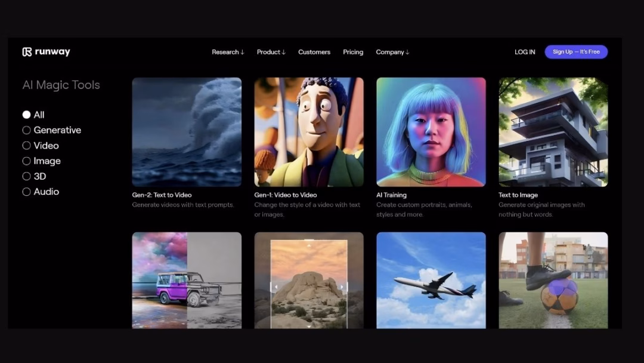Image resolution: width=644 pixels, height=363 pixels.
Task: Click the purple jeep tool thumbnail
Action: pos(187,280)
